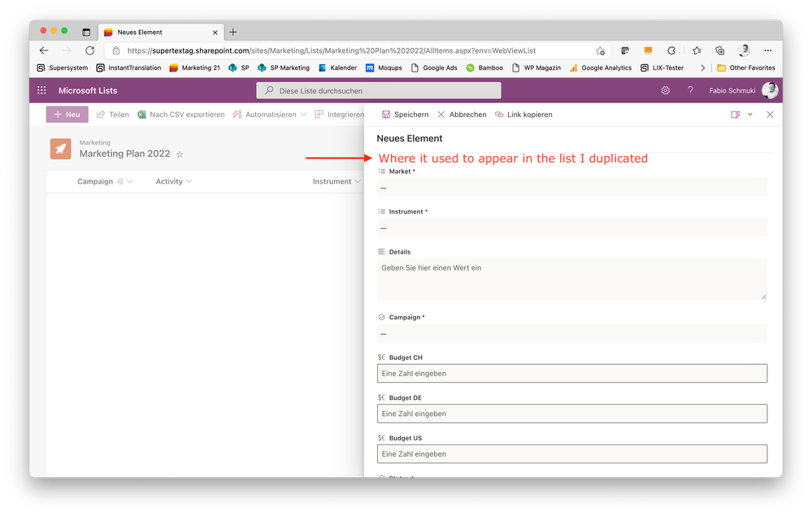Click the Budget US number field
The height and width of the screenshot is (516, 812).
[572, 454]
